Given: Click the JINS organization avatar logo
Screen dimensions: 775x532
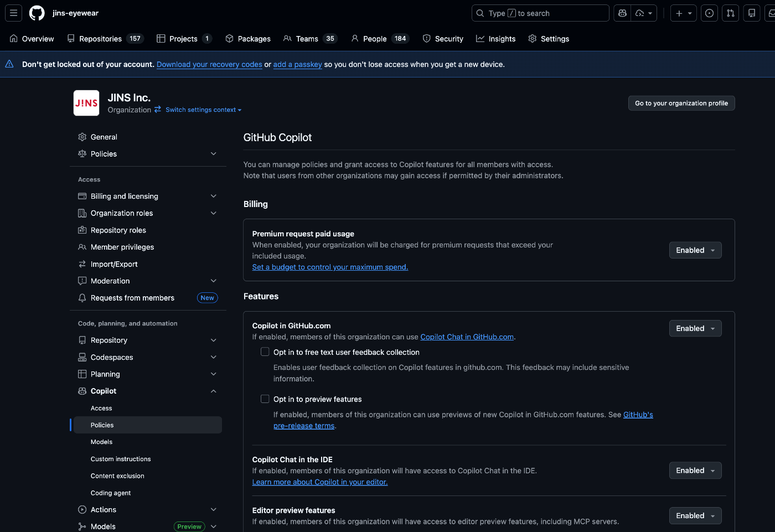Looking at the screenshot, I should click(86, 103).
